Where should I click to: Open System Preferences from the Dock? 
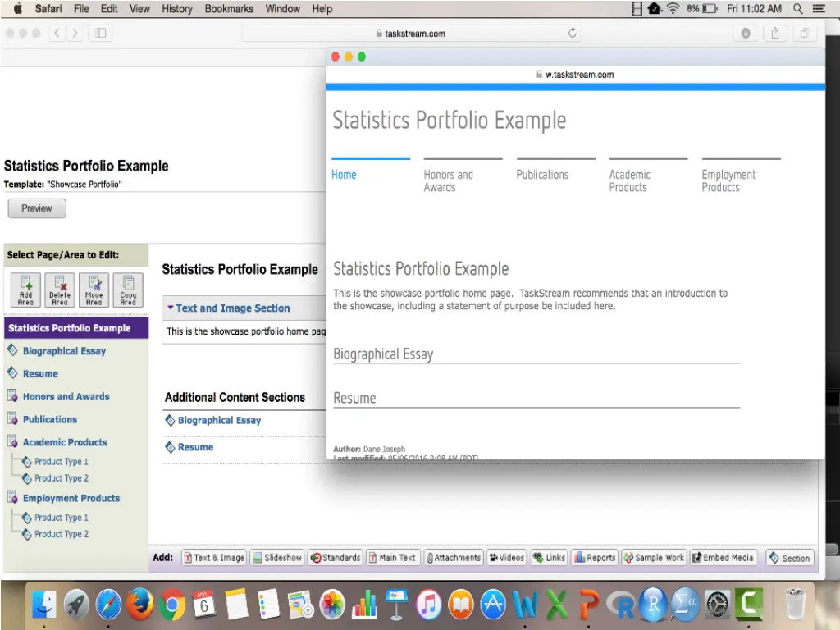717,605
